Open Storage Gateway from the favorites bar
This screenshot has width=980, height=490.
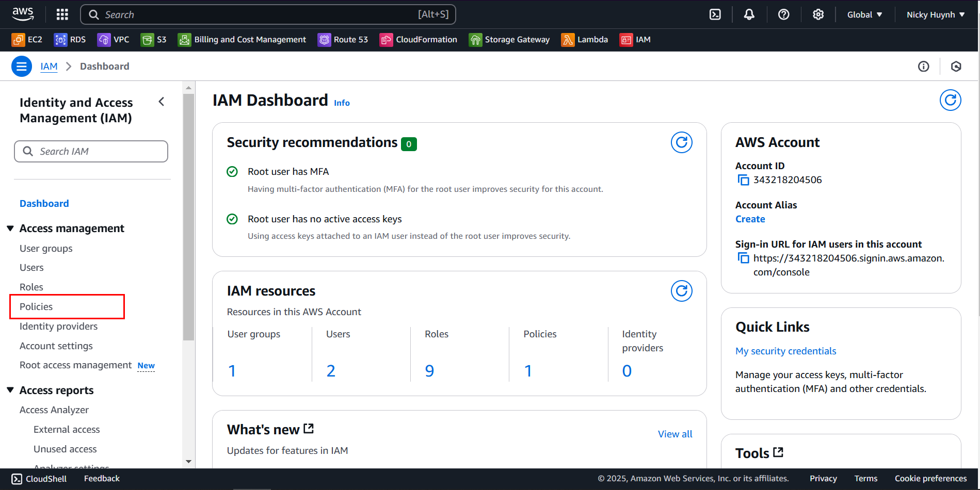(x=509, y=40)
